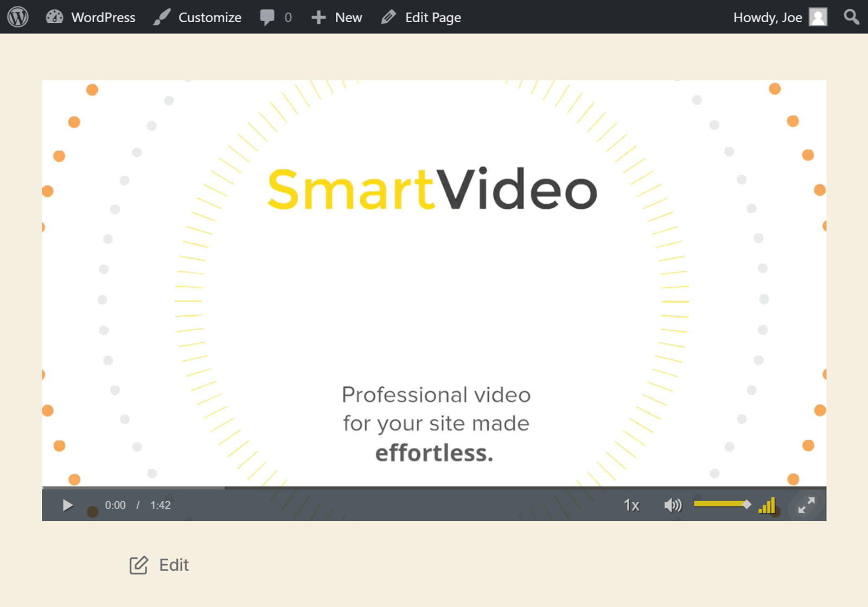Click the video progress bar

tap(434, 488)
